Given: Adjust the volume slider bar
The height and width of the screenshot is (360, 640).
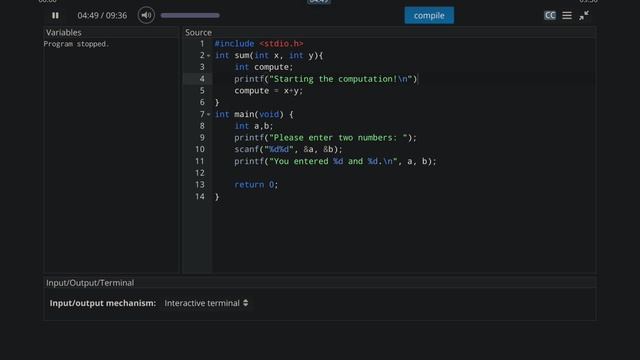Looking at the screenshot, I should click(x=190, y=16).
